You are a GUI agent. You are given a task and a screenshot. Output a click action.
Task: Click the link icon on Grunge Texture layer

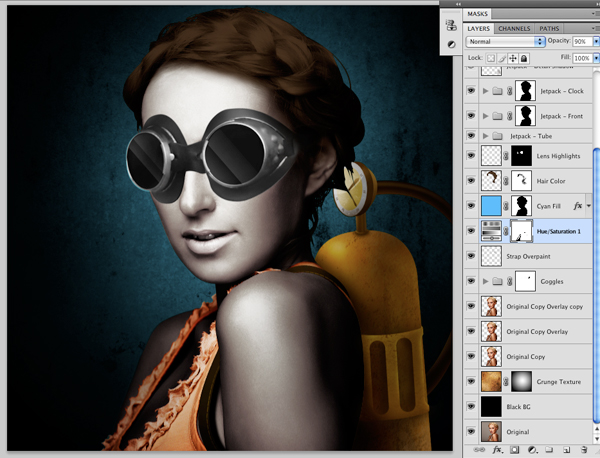click(x=506, y=381)
